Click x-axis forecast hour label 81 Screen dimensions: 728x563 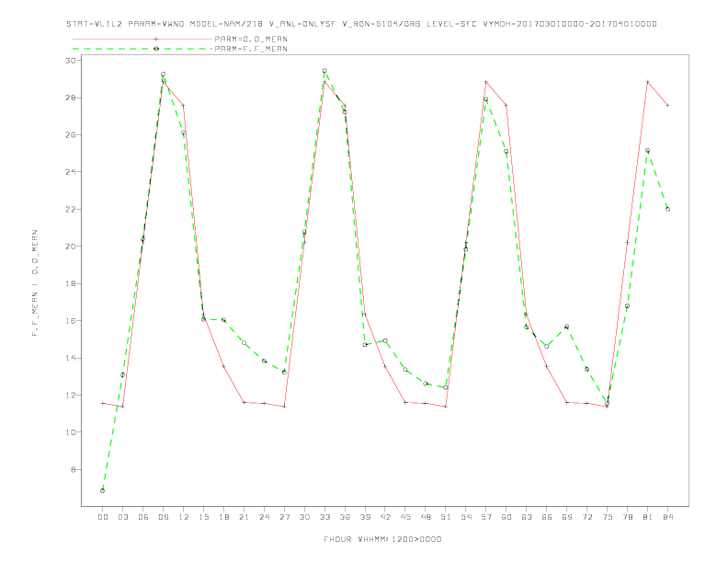pyautogui.click(x=648, y=517)
